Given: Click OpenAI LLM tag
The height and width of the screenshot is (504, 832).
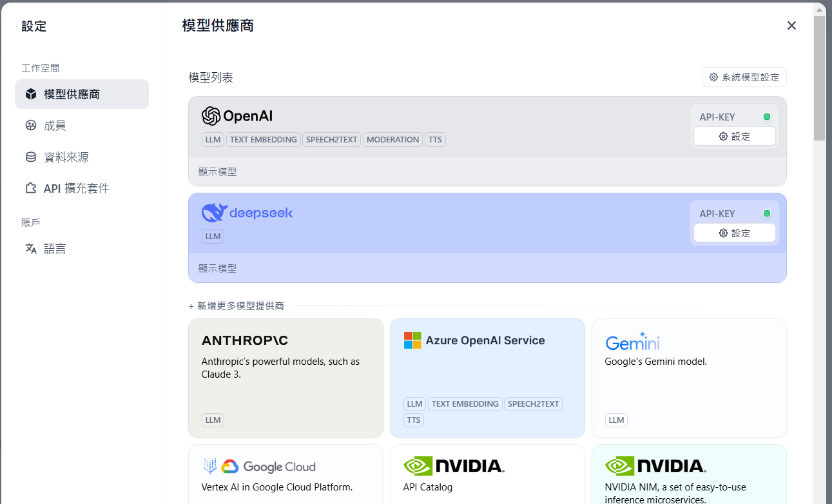Looking at the screenshot, I should click(x=213, y=139).
